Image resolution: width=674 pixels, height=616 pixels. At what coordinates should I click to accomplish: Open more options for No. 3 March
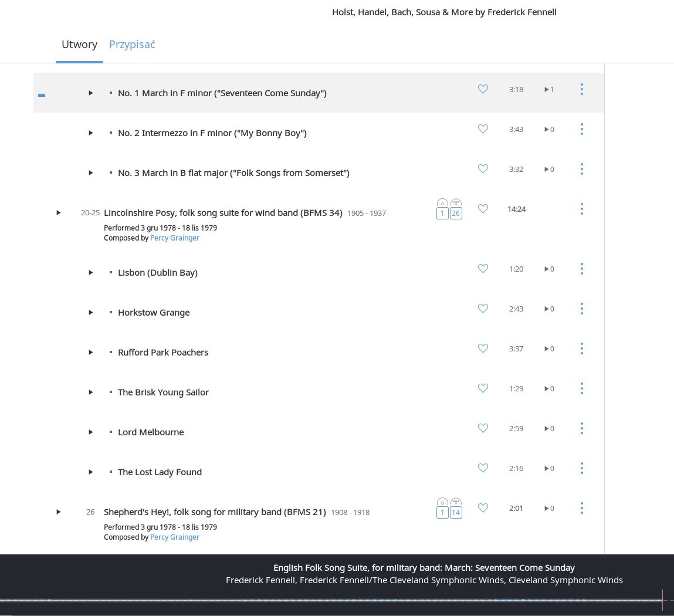pos(581,169)
